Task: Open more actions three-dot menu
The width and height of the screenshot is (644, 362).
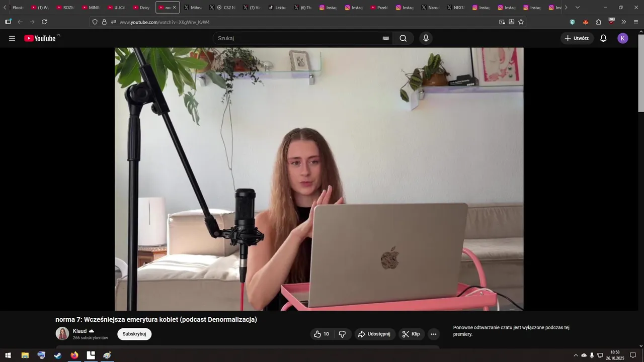Action: tap(434, 334)
